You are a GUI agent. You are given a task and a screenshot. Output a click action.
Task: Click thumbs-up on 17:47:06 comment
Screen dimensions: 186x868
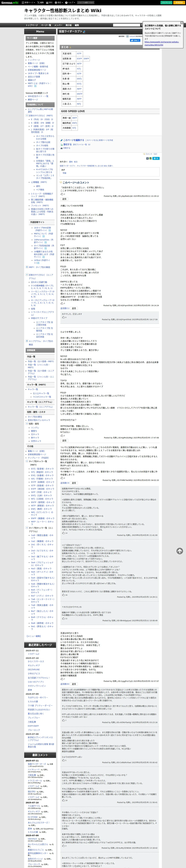pyautogui.click(x=62, y=436)
